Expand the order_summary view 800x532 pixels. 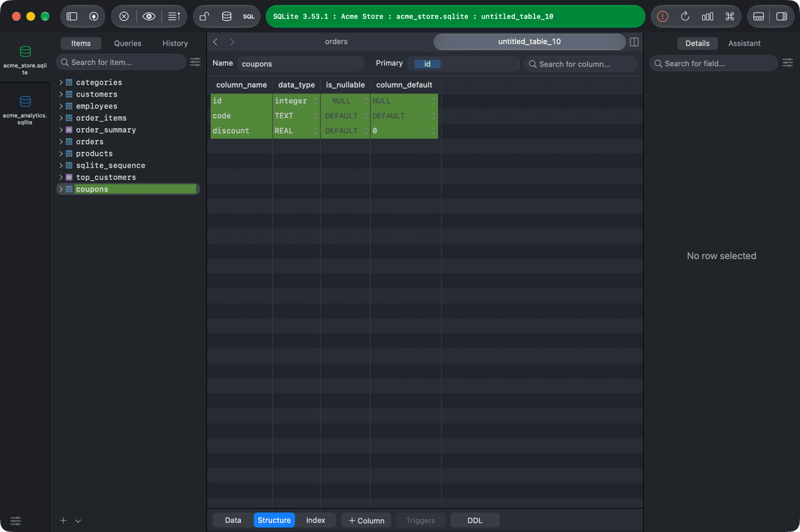(61, 130)
